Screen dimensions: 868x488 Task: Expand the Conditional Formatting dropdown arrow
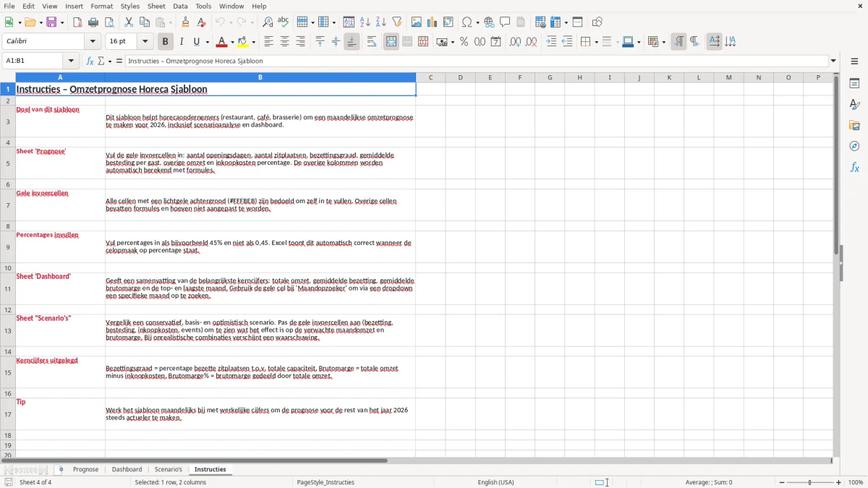tap(663, 42)
